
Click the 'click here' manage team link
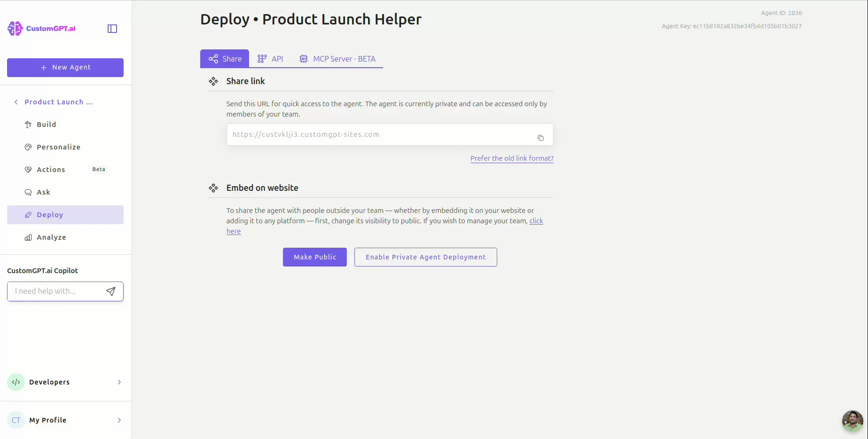click(x=536, y=221)
